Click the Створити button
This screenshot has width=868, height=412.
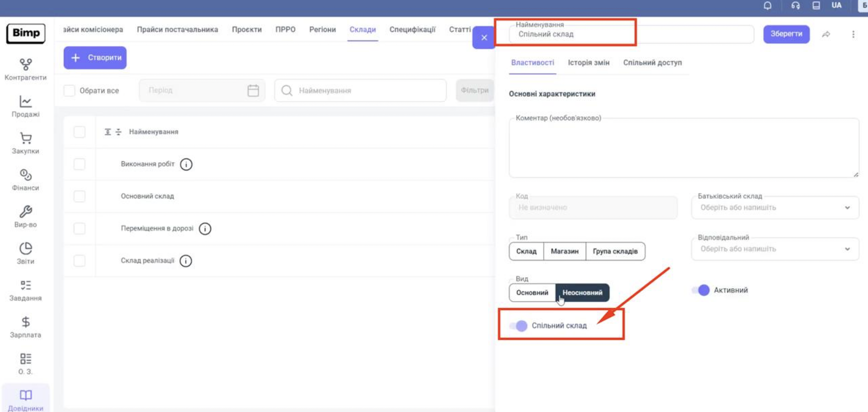[x=95, y=58]
